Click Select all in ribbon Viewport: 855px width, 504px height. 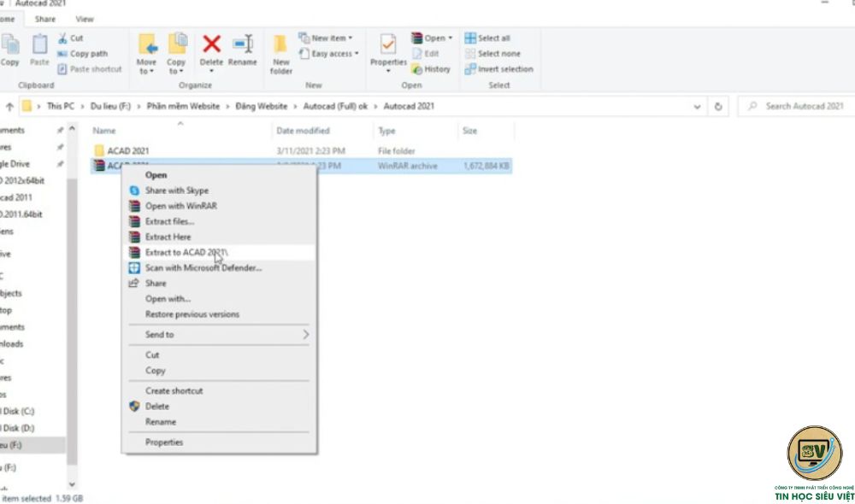(x=487, y=38)
